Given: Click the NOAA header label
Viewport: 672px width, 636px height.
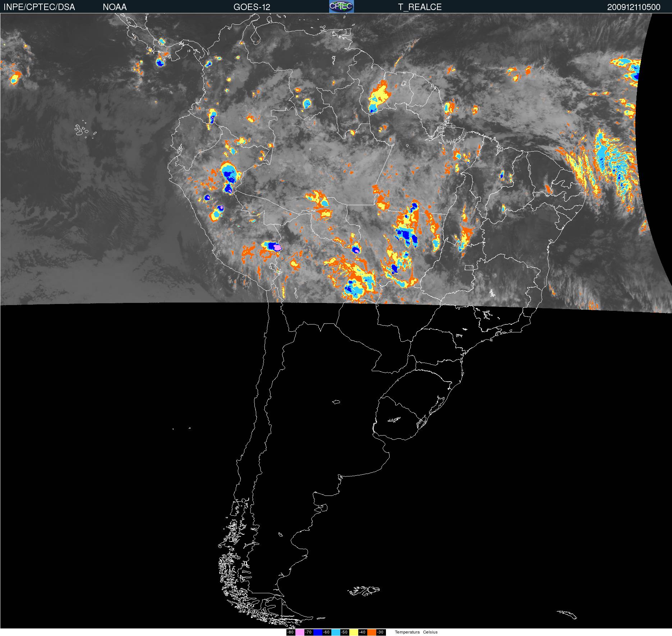Looking at the screenshot, I should (115, 7).
